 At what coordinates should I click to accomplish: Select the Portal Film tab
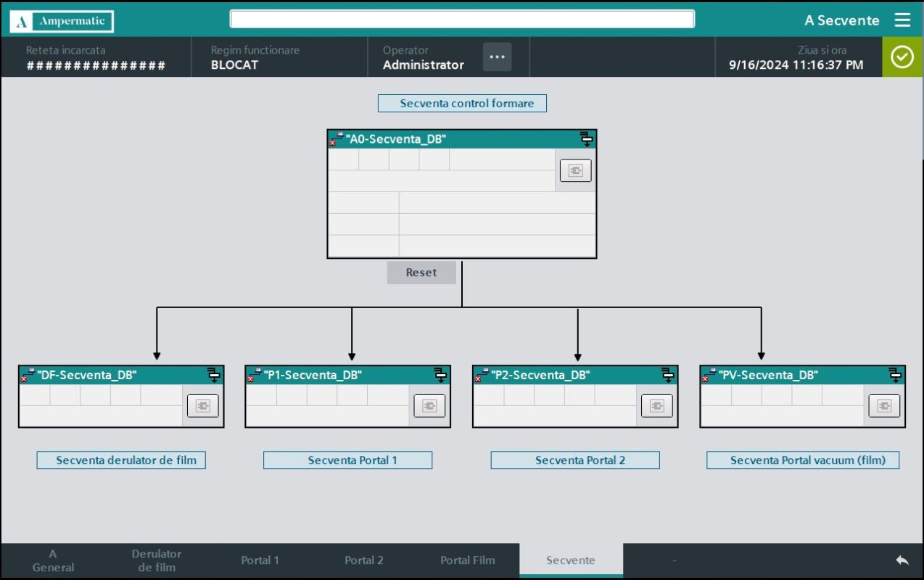(468, 560)
